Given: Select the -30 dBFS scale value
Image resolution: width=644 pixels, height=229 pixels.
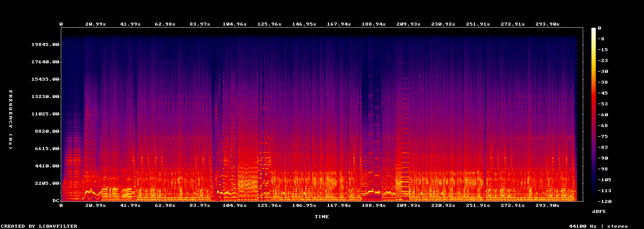Looking at the screenshot, I should 602,71.
